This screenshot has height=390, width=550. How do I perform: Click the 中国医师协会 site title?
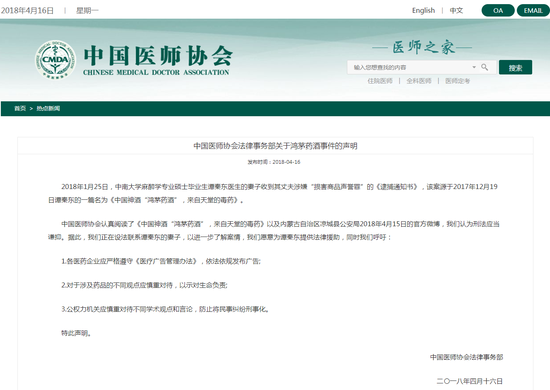tap(158, 55)
